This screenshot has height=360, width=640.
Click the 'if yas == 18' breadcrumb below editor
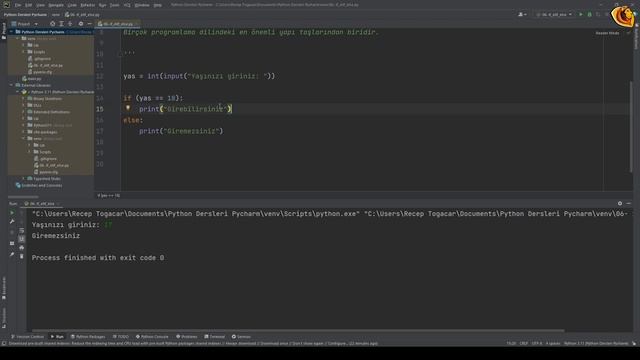(x=109, y=196)
